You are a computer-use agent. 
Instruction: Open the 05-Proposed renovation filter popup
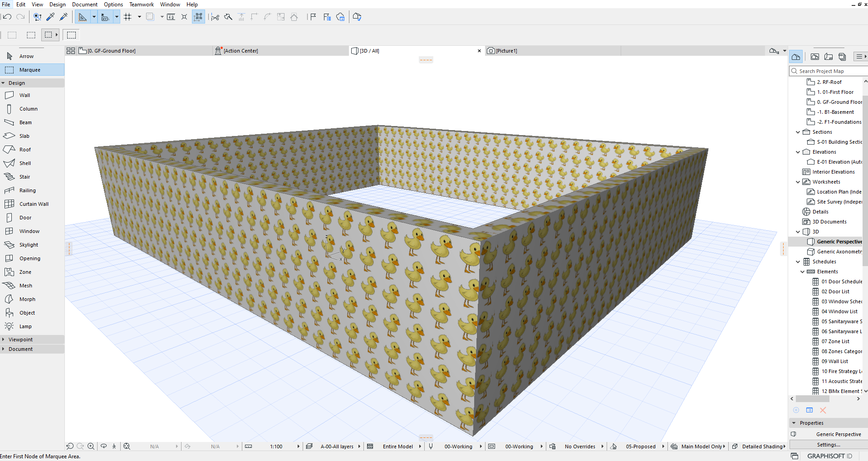(x=641, y=446)
